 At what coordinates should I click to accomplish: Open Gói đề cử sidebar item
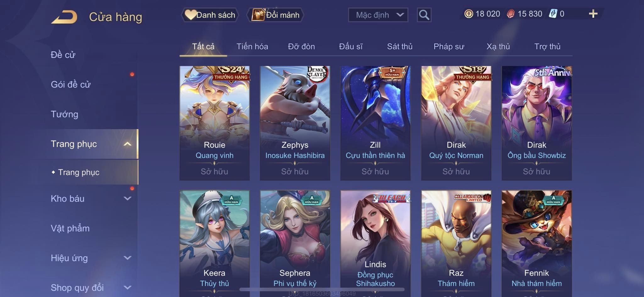(71, 84)
